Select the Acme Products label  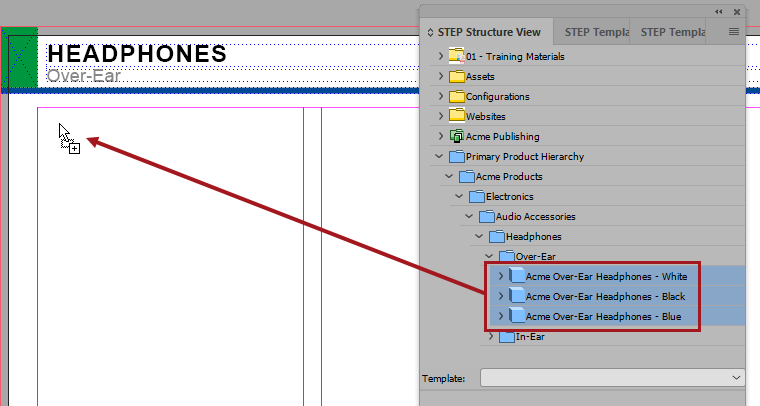[509, 176]
